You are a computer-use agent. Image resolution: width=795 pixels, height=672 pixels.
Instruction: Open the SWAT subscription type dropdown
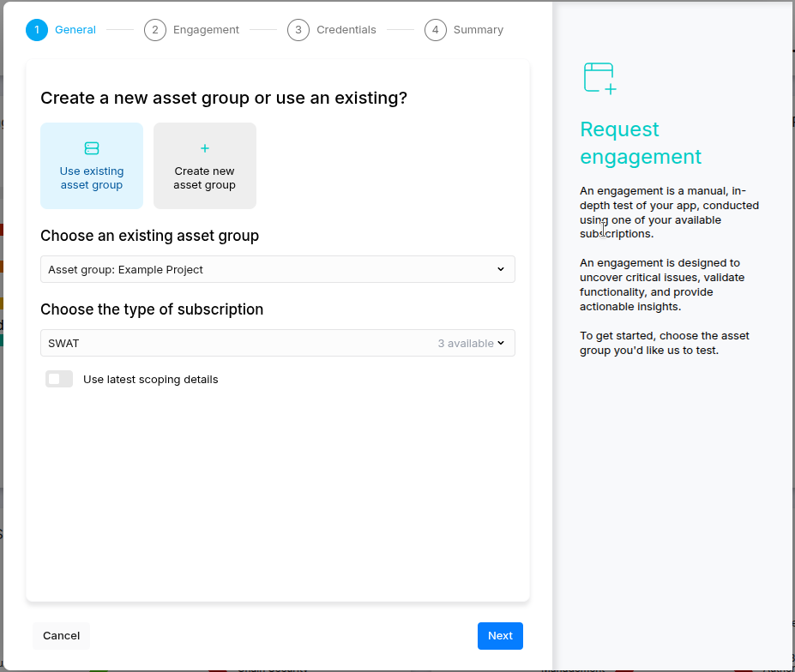click(278, 343)
